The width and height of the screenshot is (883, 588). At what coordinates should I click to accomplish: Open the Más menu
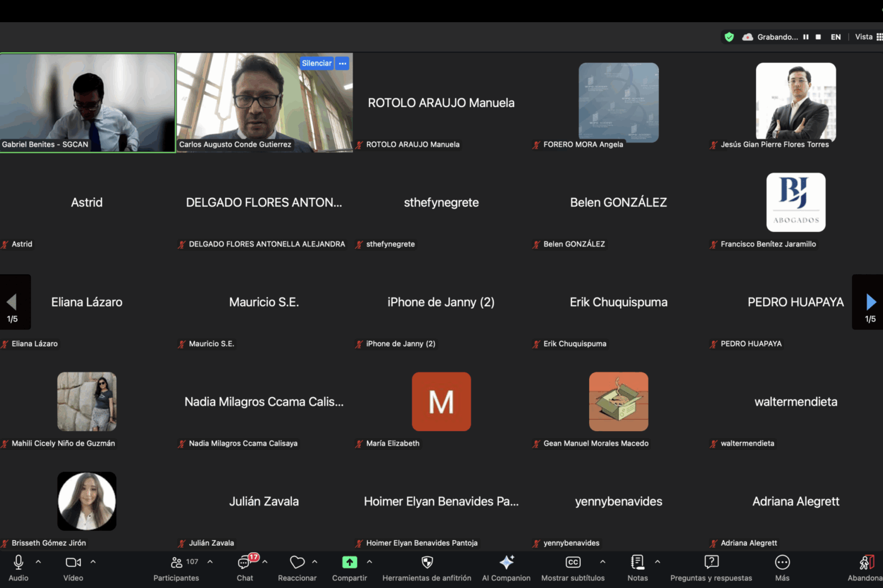782,562
